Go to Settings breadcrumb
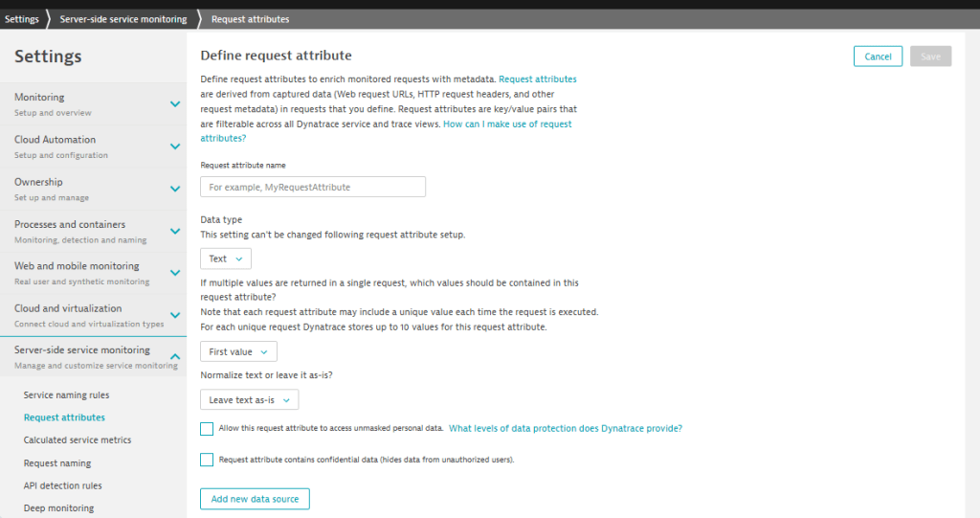 (22, 19)
